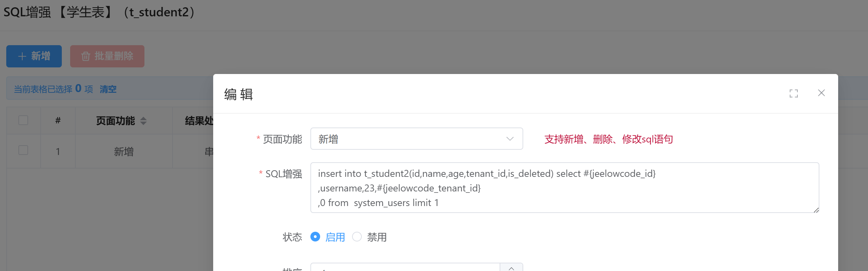Screen dimensions: 868x271
Task: Click the 清空 link to clear selection
Action: click(108, 89)
